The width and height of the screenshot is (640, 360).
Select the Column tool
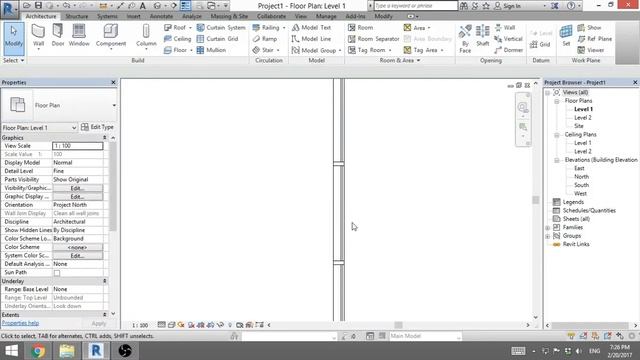(x=146, y=36)
